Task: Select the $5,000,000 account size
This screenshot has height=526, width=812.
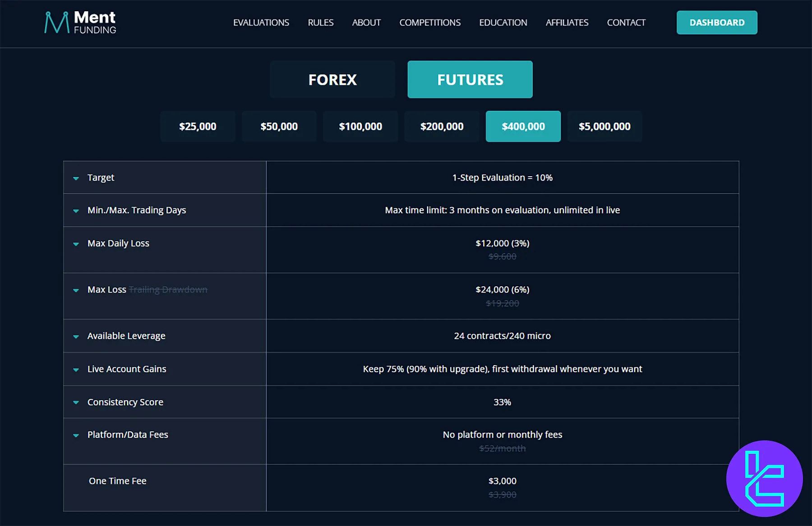Action: (x=604, y=127)
